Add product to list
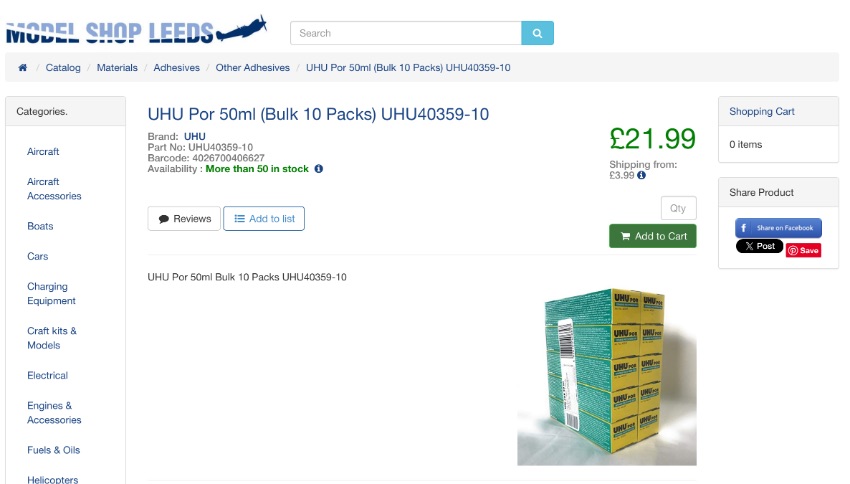The image size is (850, 484). pos(264,218)
